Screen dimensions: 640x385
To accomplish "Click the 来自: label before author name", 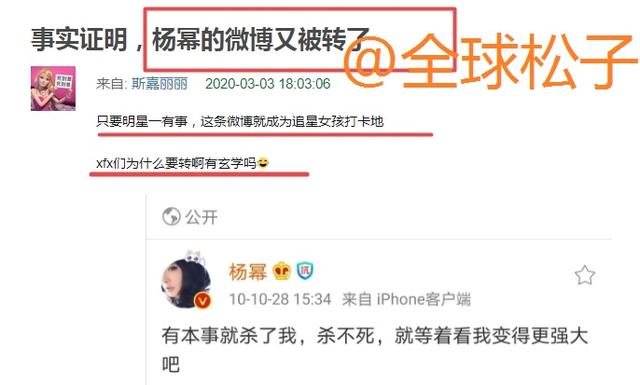I will [112, 84].
